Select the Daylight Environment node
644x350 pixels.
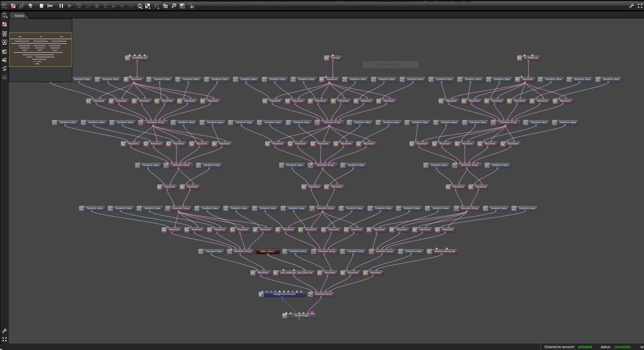tap(284, 294)
